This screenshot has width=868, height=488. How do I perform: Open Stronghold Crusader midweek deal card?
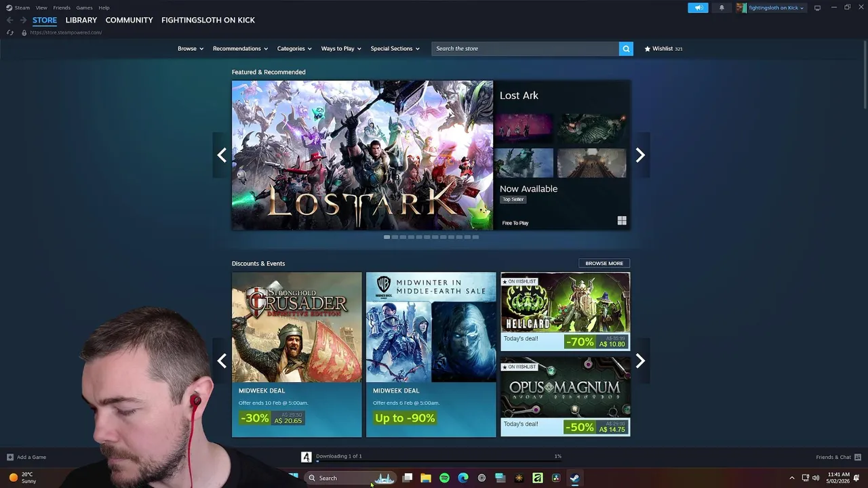click(x=297, y=354)
